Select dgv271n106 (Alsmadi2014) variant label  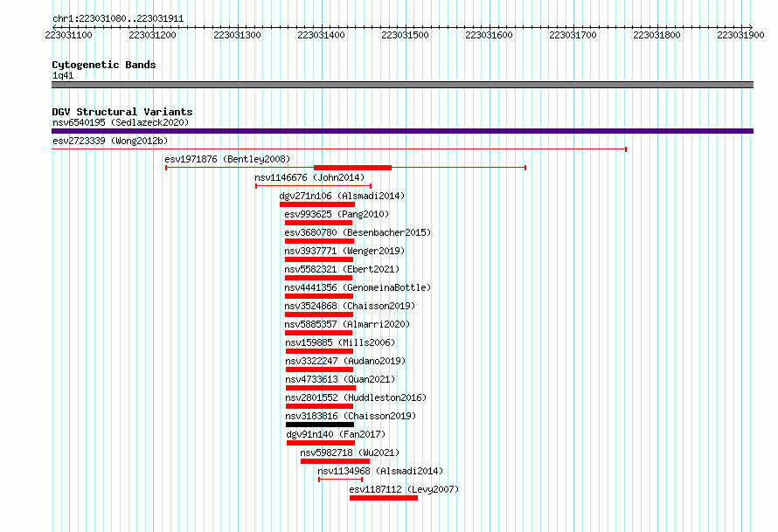(x=342, y=196)
